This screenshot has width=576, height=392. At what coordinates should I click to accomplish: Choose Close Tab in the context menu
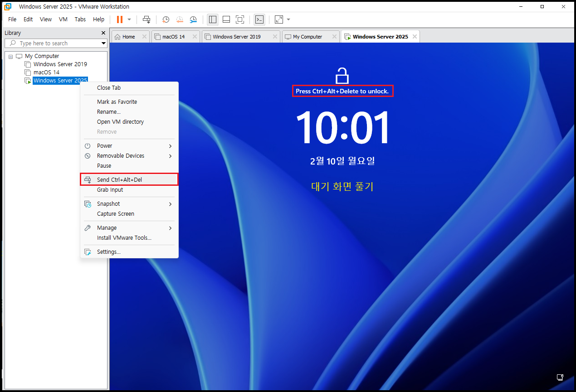pyautogui.click(x=129, y=88)
